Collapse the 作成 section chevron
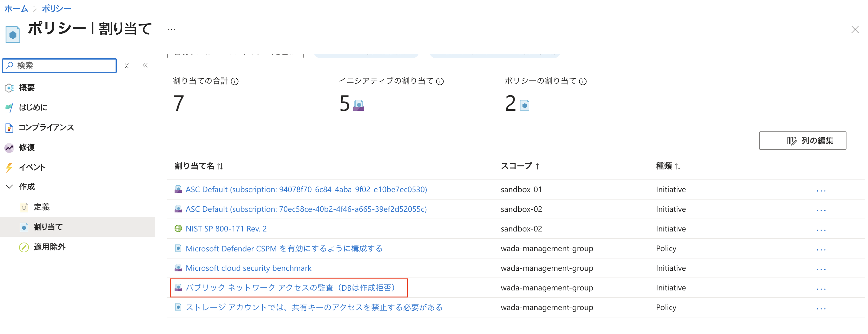 pyautogui.click(x=10, y=187)
